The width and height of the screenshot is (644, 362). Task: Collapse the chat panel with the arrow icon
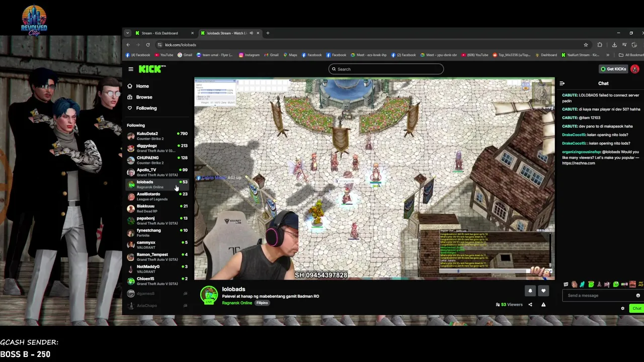(562, 83)
